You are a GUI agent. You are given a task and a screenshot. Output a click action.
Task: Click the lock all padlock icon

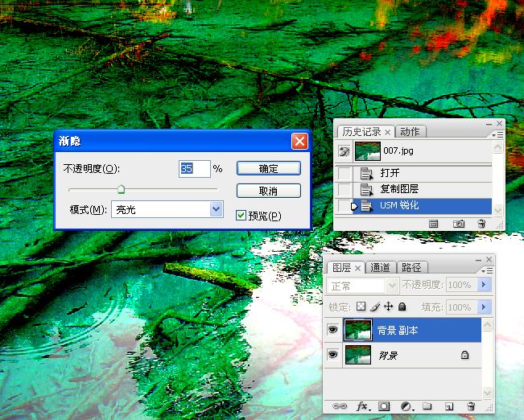tap(402, 307)
